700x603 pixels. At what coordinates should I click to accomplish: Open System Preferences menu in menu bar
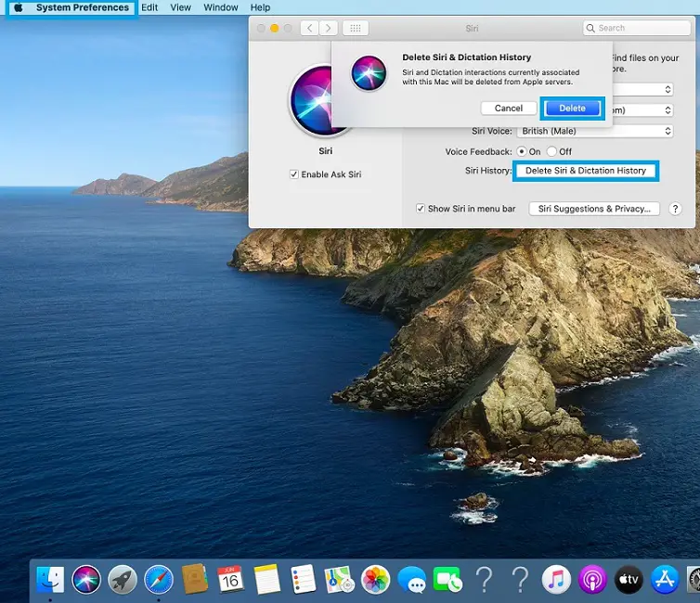(82, 7)
